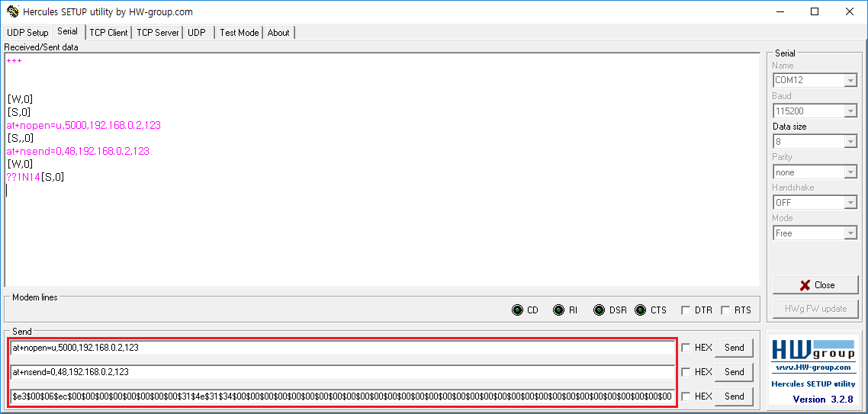Image resolution: width=868 pixels, height=414 pixels.
Task: Click the HWg FW update button
Action: coord(815,309)
